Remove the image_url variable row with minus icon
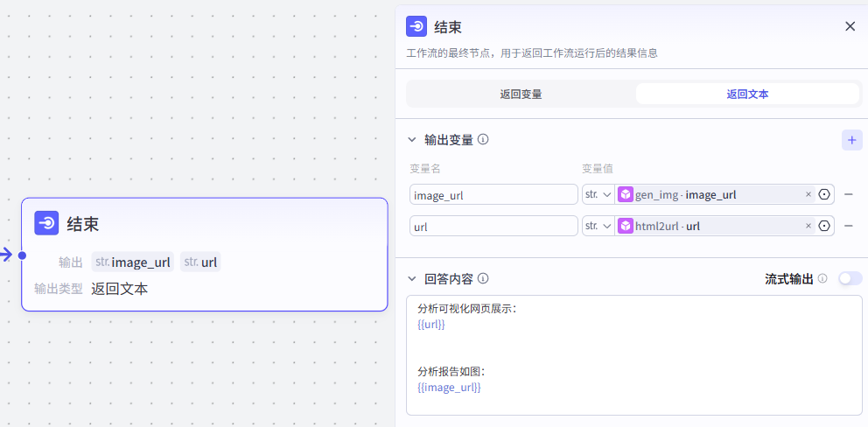The height and width of the screenshot is (427, 868). pos(849,194)
